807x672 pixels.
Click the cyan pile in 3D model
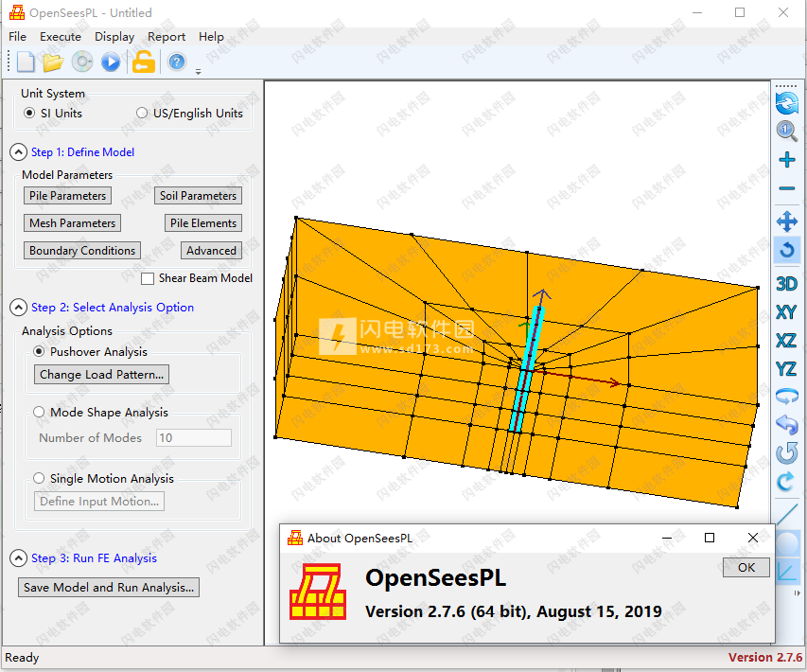(x=527, y=368)
